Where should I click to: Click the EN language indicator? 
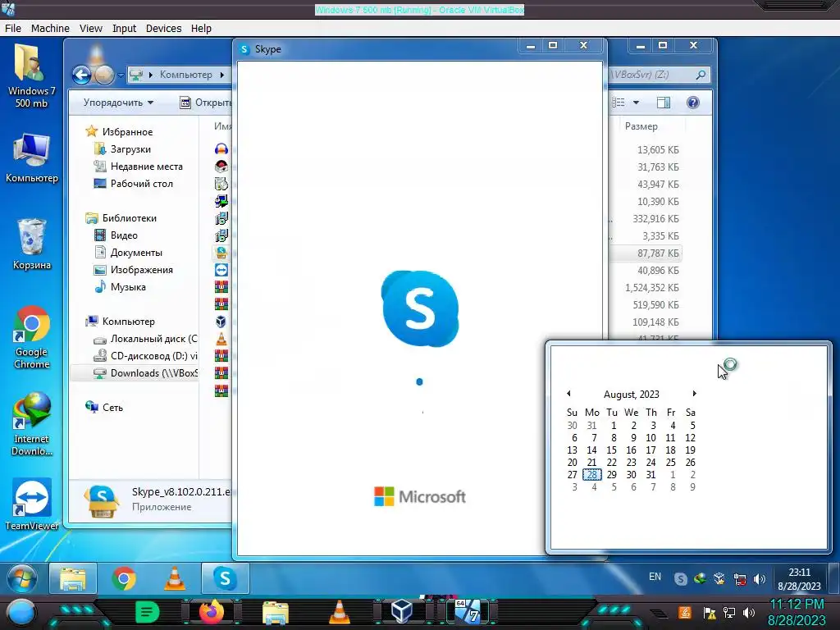coord(655,577)
